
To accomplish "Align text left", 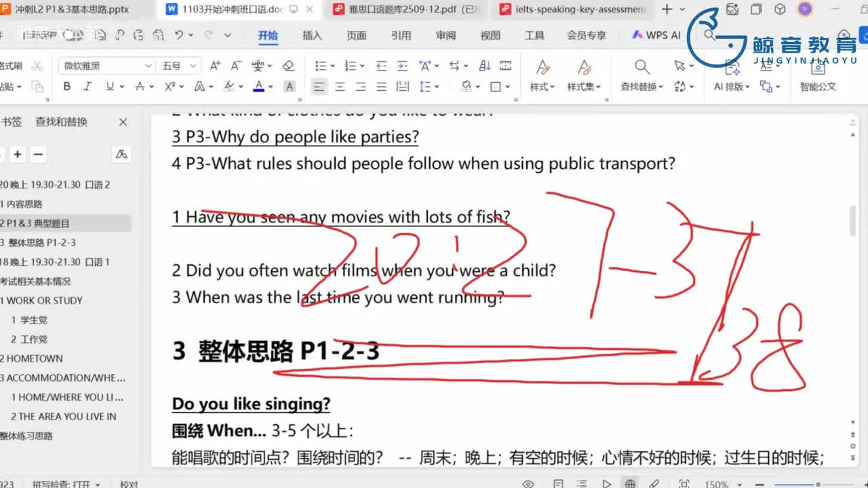I will click(319, 87).
